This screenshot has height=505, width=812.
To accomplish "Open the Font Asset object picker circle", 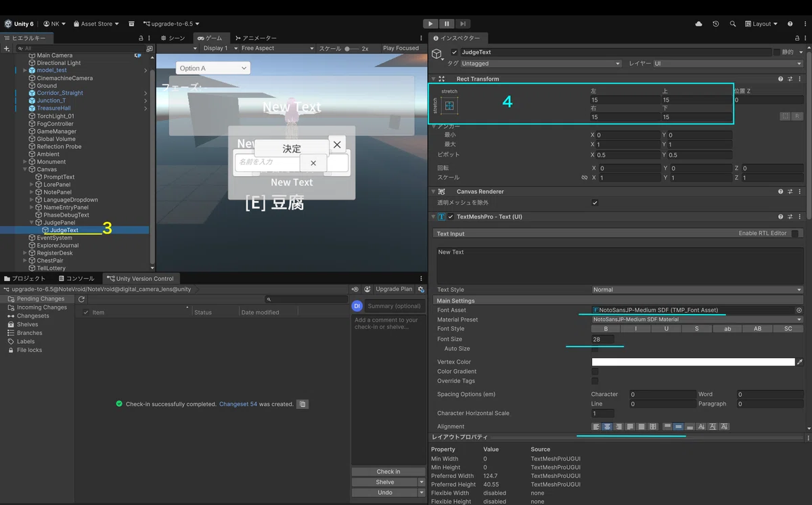I will pyautogui.click(x=798, y=310).
